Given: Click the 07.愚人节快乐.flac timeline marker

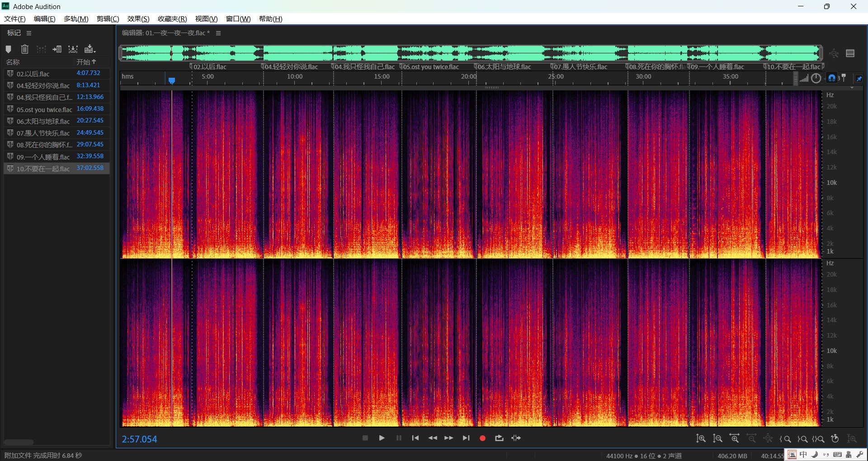Looking at the screenshot, I should click(x=580, y=67).
